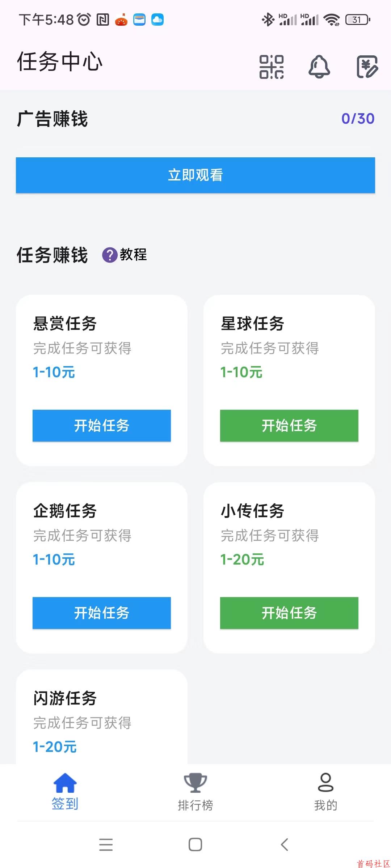Start the 小传任务 with green 开始任务
This screenshot has width=391, height=868.
pyautogui.click(x=289, y=613)
